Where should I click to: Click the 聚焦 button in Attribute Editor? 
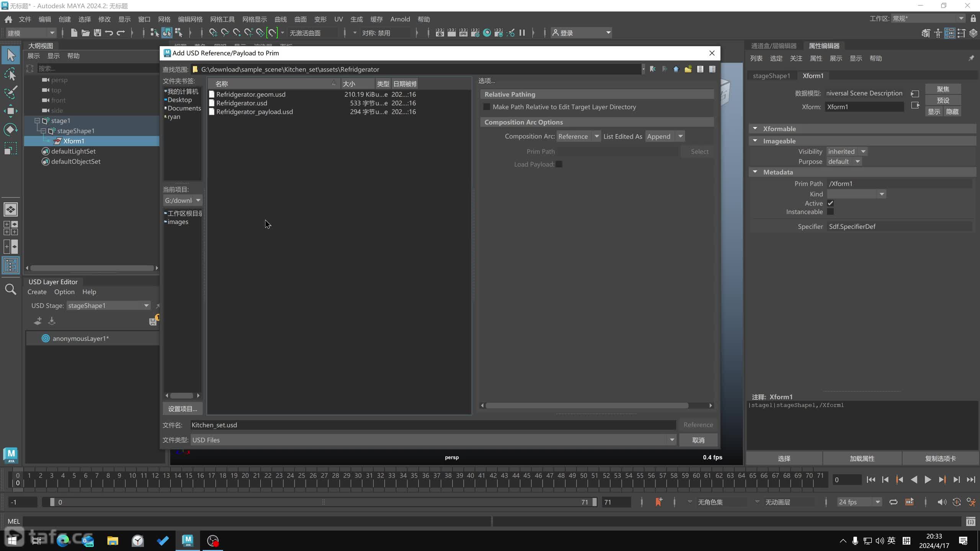coord(943,89)
